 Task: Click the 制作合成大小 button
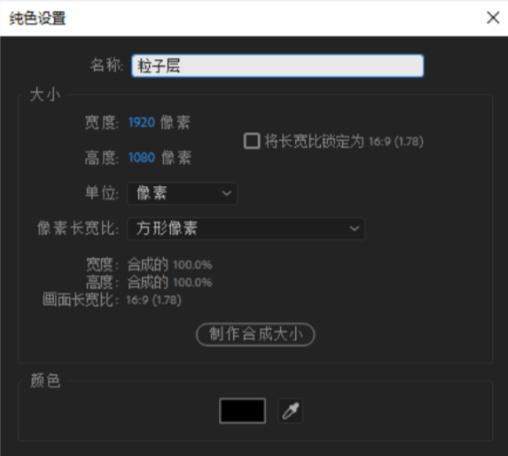tap(255, 334)
